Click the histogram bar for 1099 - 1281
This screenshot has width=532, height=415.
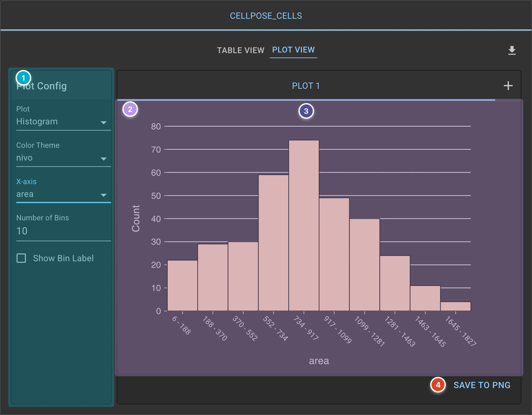coord(364,265)
